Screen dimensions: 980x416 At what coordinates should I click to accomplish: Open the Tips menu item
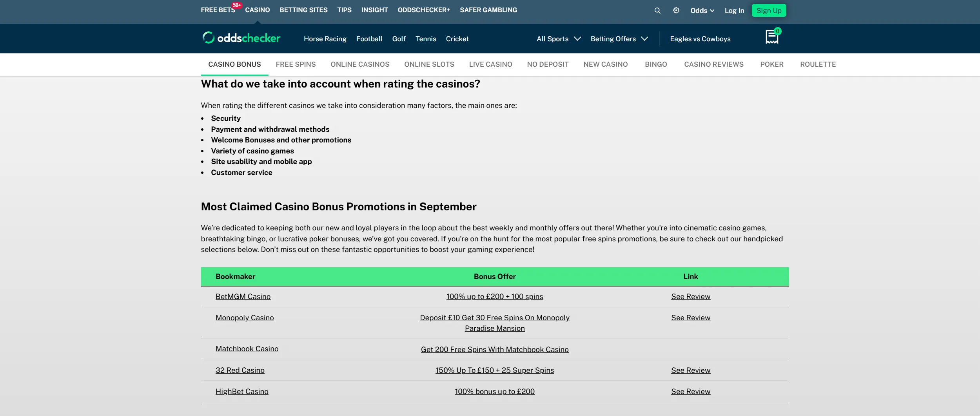pyautogui.click(x=344, y=10)
